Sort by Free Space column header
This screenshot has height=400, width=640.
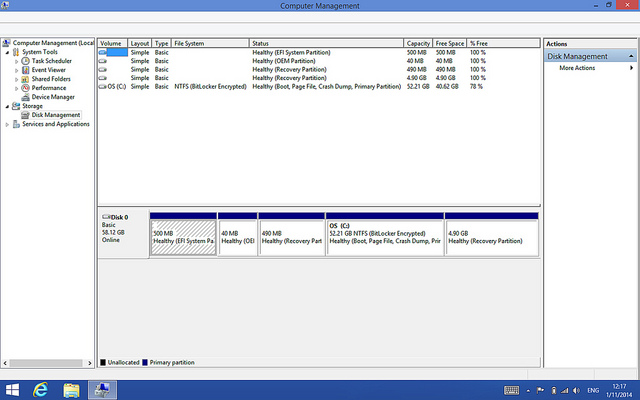pyautogui.click(x=449, y=43)
